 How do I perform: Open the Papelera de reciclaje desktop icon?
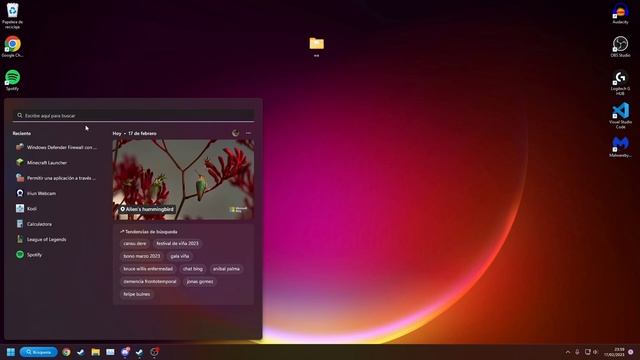[x=12, y=16]
